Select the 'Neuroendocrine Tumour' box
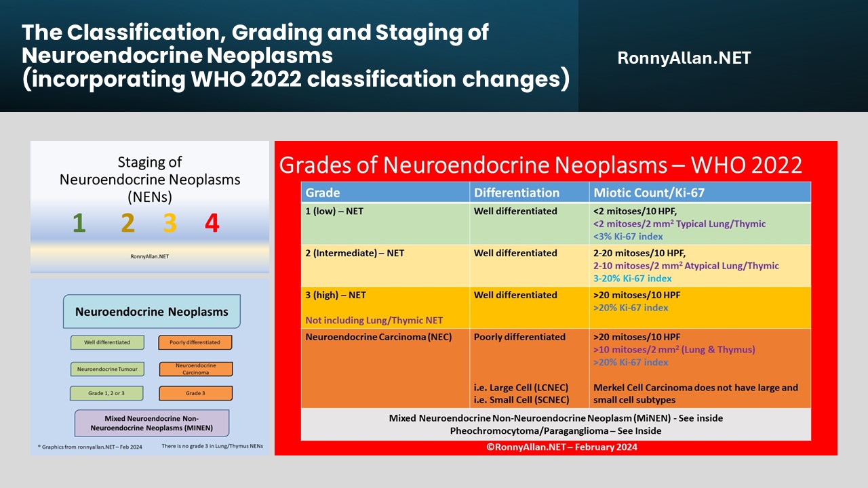 pyautogui.click(x=108, y=369)
